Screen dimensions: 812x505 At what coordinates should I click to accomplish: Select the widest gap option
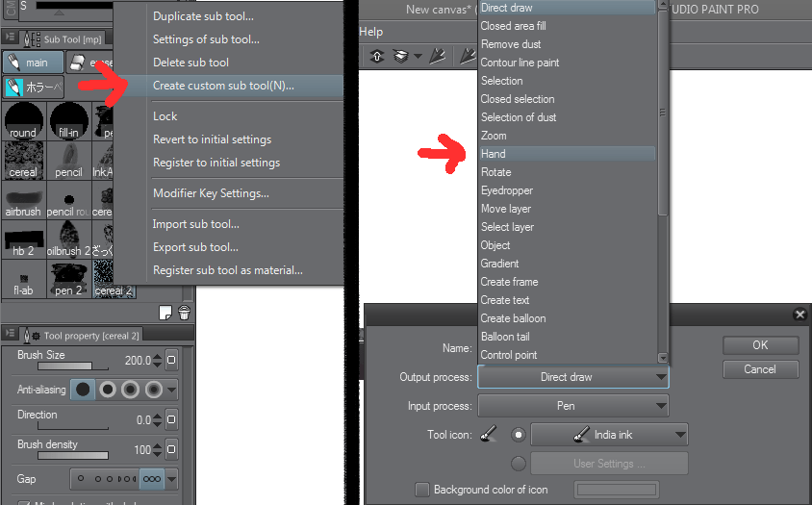tap(152, 479)
